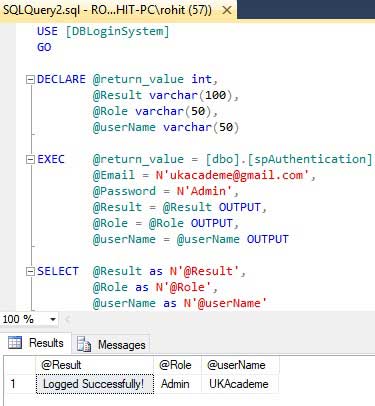Click the Results grid icon
Image resolution: width=375 pixels, height=406 pixels.
click(15, 343)
